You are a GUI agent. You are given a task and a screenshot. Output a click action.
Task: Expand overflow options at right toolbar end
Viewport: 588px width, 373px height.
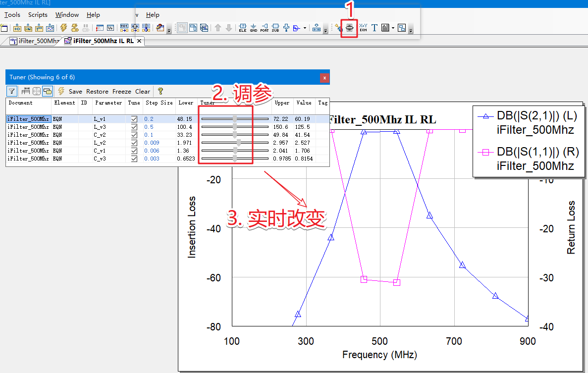[x=411, y=30]
